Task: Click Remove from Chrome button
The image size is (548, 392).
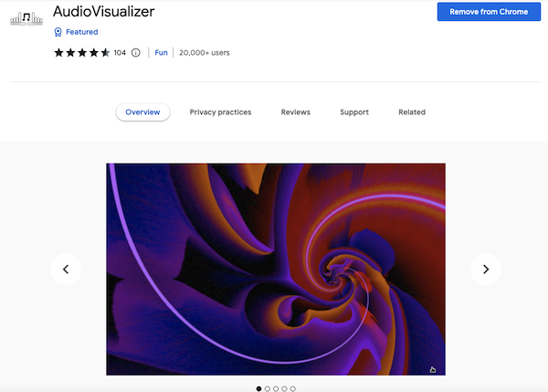Action: pyautogui.click(x=489, y=12)
